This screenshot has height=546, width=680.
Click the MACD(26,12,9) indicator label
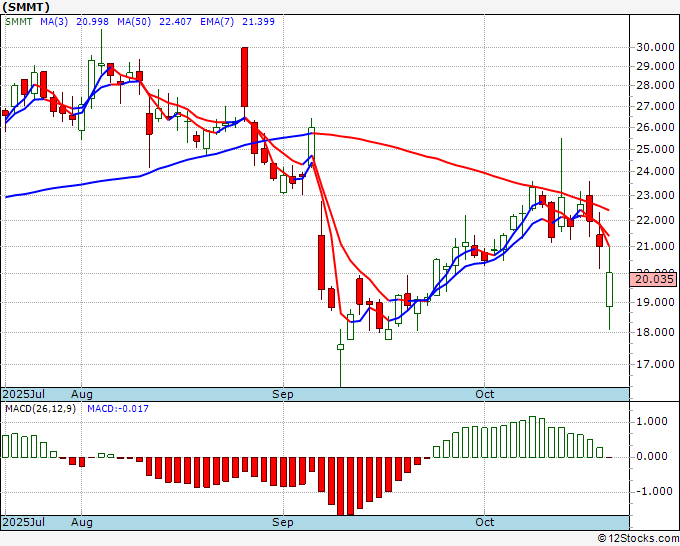[40, 409]
